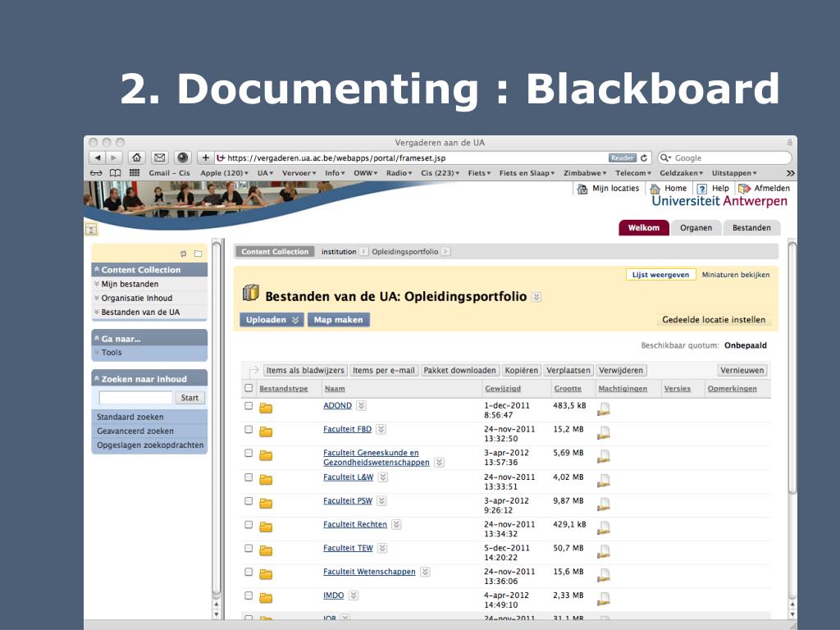Click the Help question mark icon
The width and height of the screenshot is (840, 630).
[x=702, y=189]
